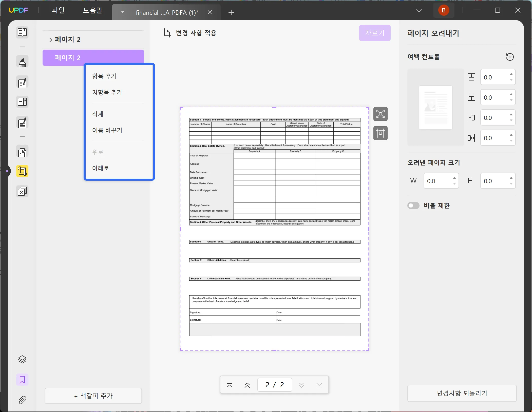
Task: Increase the left margin value
Action: tap(511, 115)
